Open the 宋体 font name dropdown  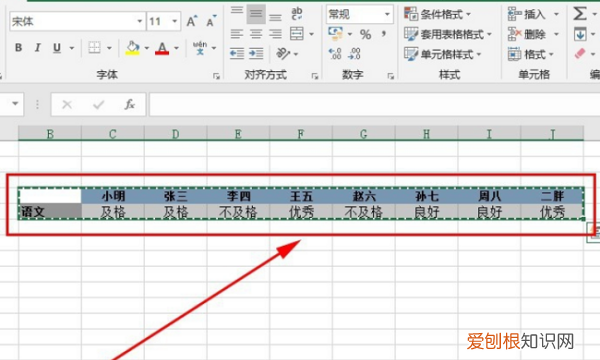140,21
